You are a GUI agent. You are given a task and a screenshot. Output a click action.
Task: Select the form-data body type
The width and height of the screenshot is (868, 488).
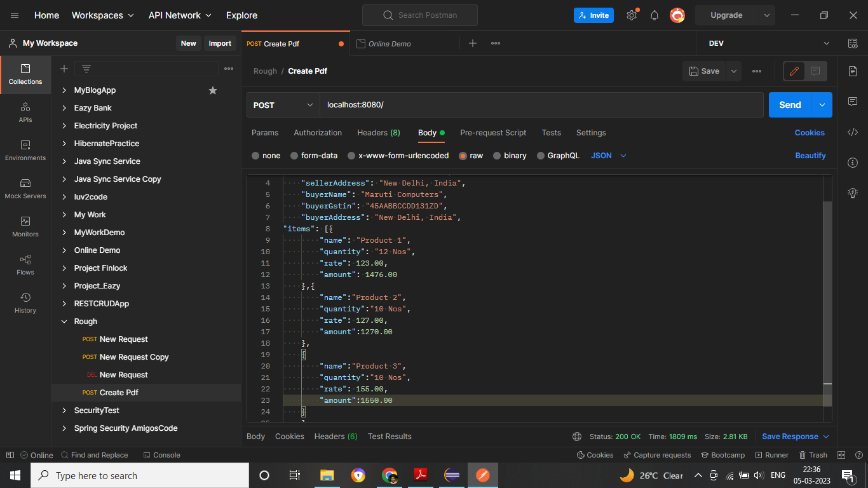pos(315,155)
